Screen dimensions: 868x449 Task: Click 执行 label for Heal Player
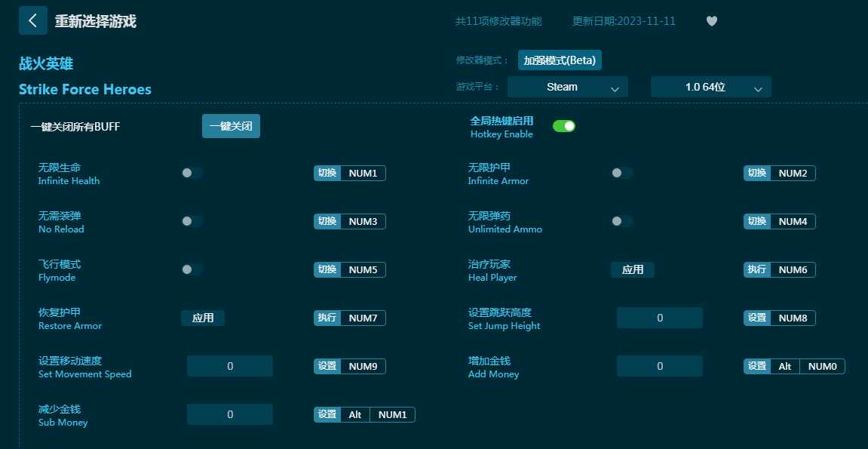(x=756, y=269)
